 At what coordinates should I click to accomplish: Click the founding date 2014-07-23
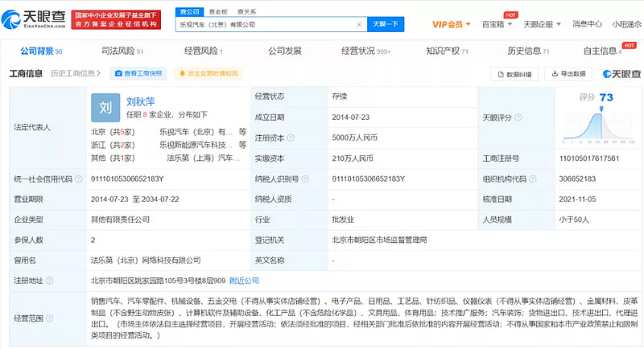pyautogui.click(x=351, y=117)
